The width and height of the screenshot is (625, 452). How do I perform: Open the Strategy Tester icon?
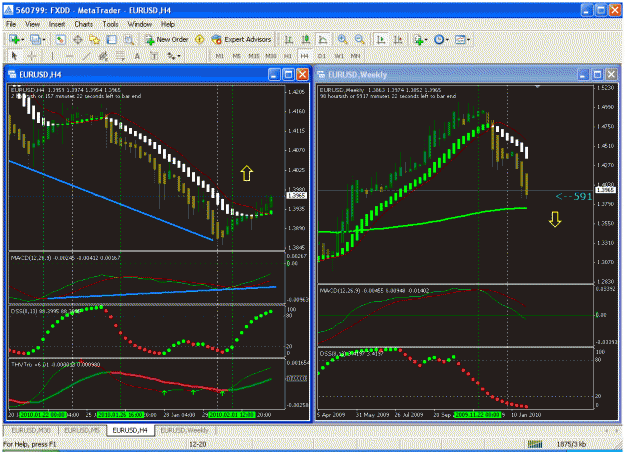pos(128,39)
